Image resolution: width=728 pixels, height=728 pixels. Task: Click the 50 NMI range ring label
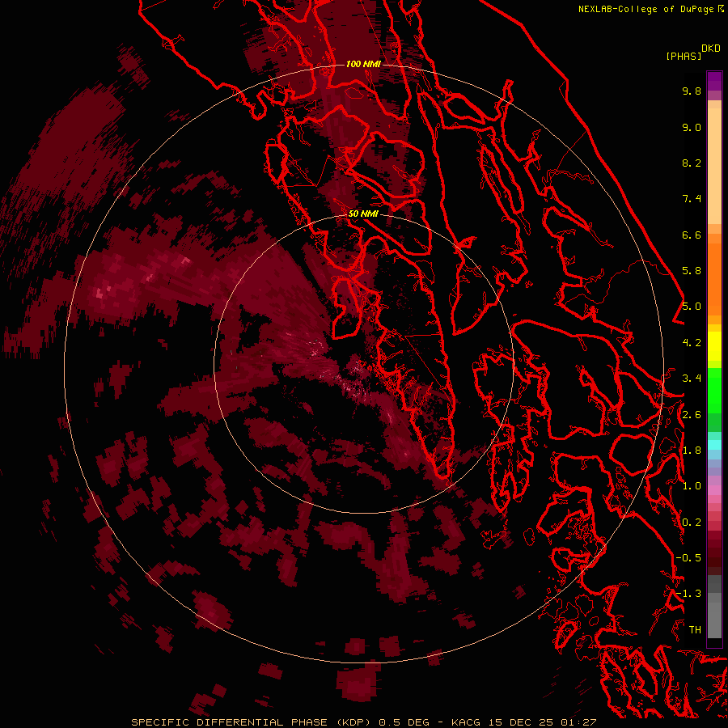363,214
